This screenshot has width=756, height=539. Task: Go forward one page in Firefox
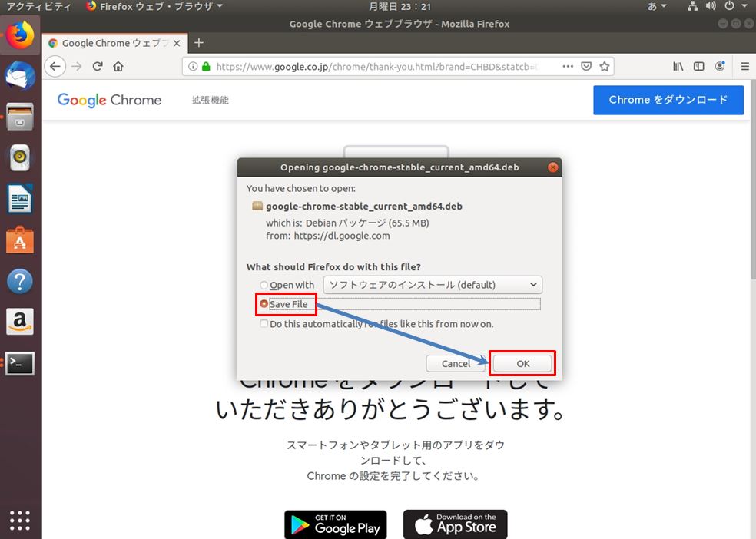[77, 67]
